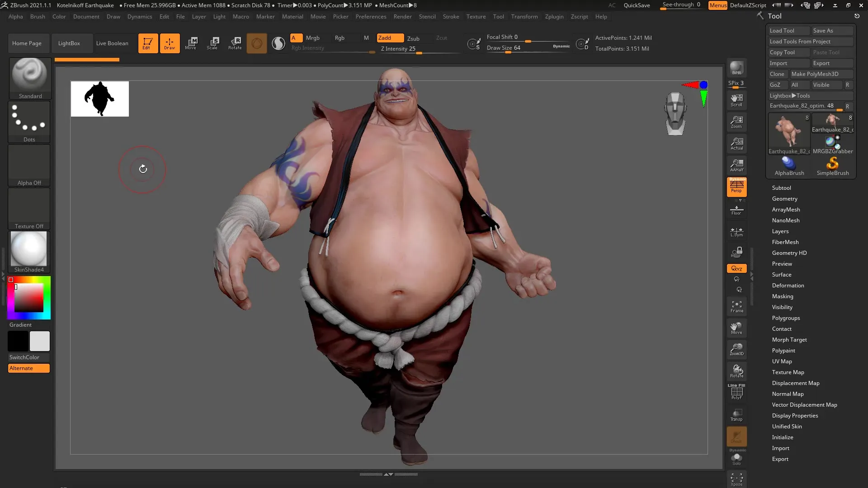Open the SkinShade4 material selector

(29, 252)
